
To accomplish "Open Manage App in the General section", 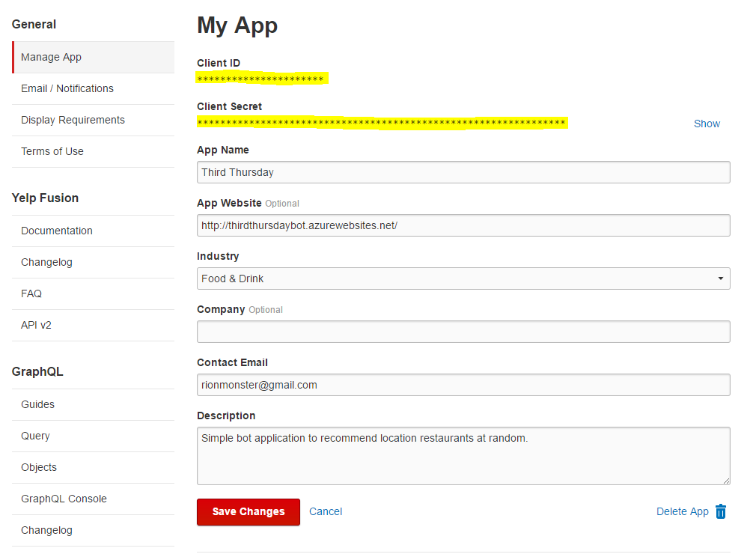I will 93,57.
